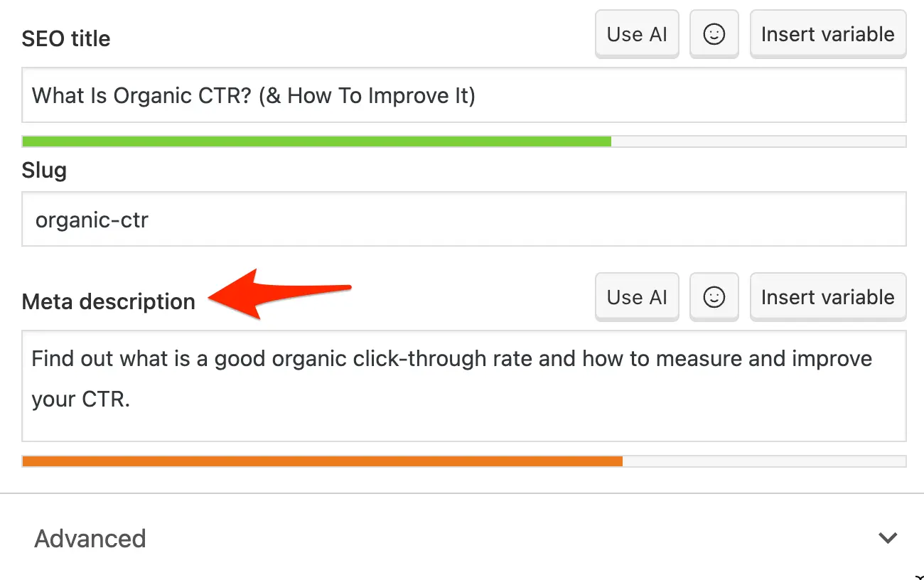
Task: Click the orange Meta description length bar
Action: point(322,461)
